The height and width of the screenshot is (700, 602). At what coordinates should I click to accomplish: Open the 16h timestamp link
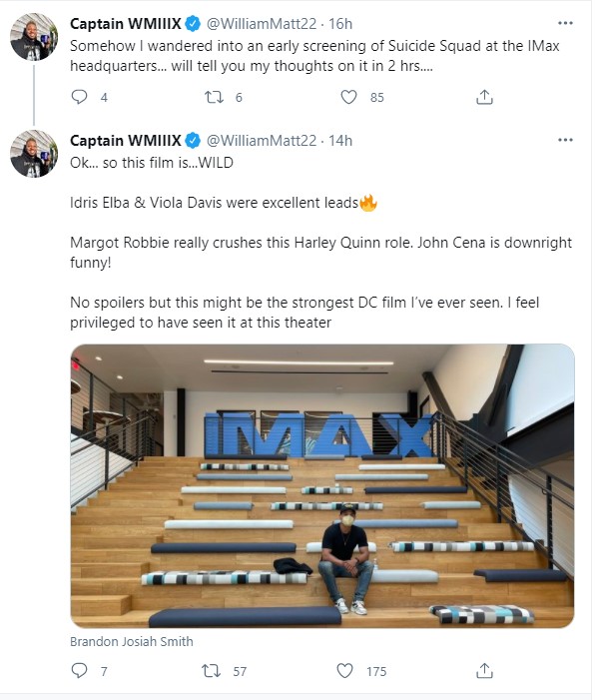point(340,24)
